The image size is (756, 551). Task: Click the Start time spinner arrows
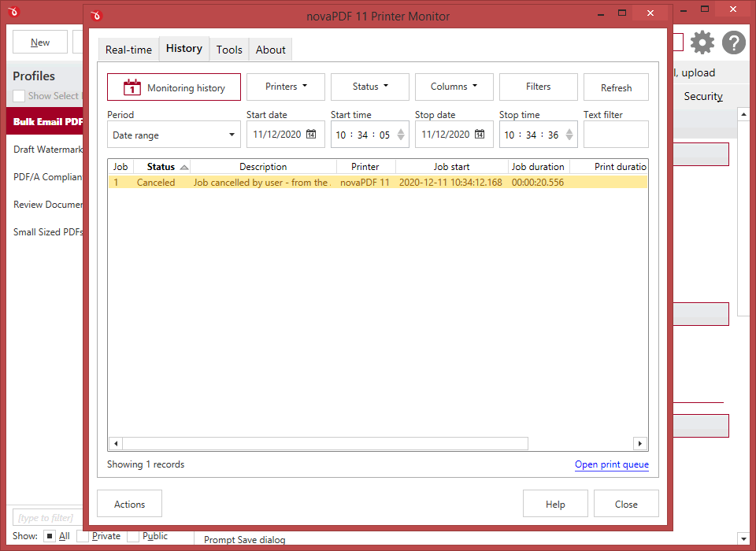pos(401,135)
